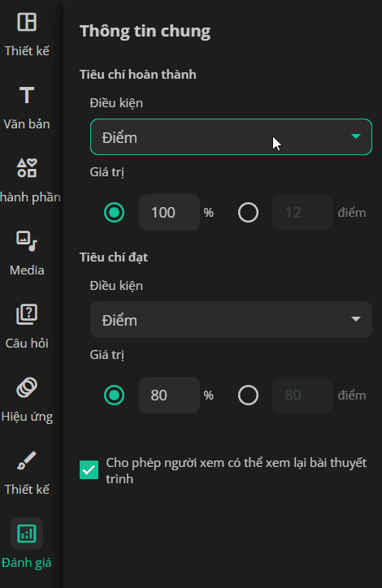Image resolution: width=382 pixels, height=588 pixels.
Task: Open the Media panel icon
Action: pyautogui.click(x=27, y=240)
